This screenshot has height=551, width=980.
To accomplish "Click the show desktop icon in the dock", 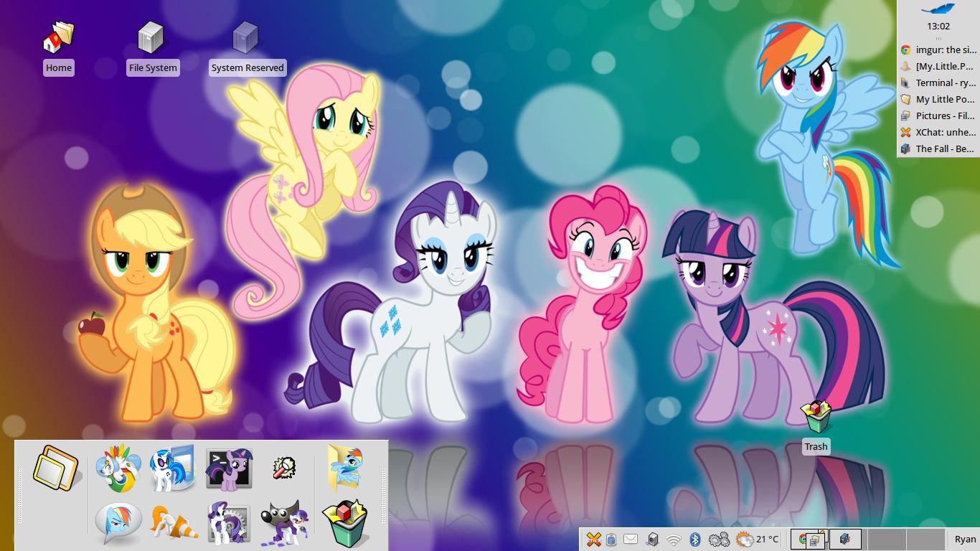I will click(x=57, y=468).
